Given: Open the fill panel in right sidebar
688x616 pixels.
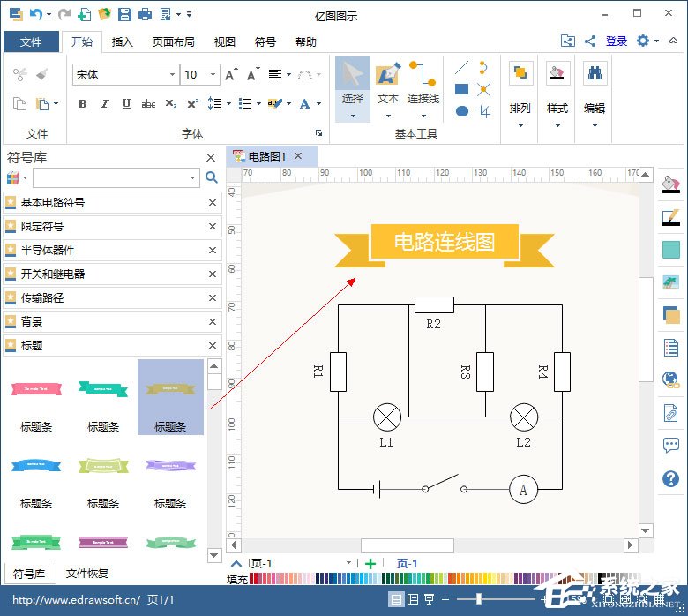Looking at the screenshot, I should tap(671, 184).
